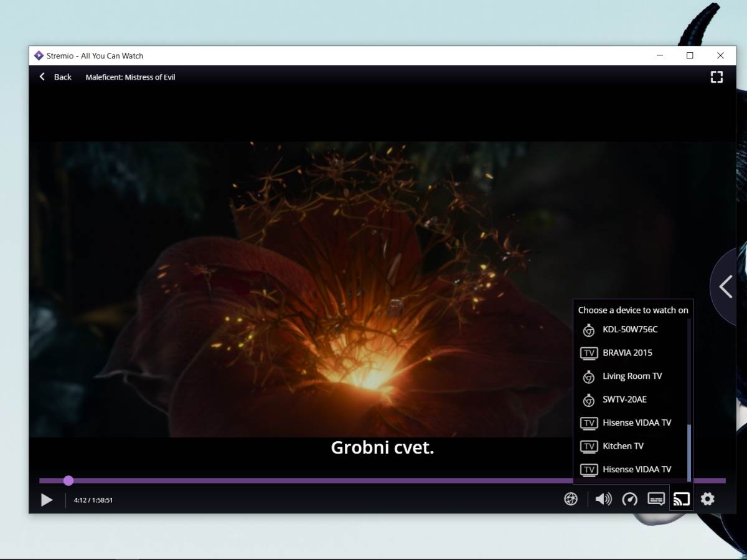Click the Chromecast icon beside SWTV-20AE
The height and width of the screenshot is (560, 747).
pyautogui.click(x=588, y=399)
